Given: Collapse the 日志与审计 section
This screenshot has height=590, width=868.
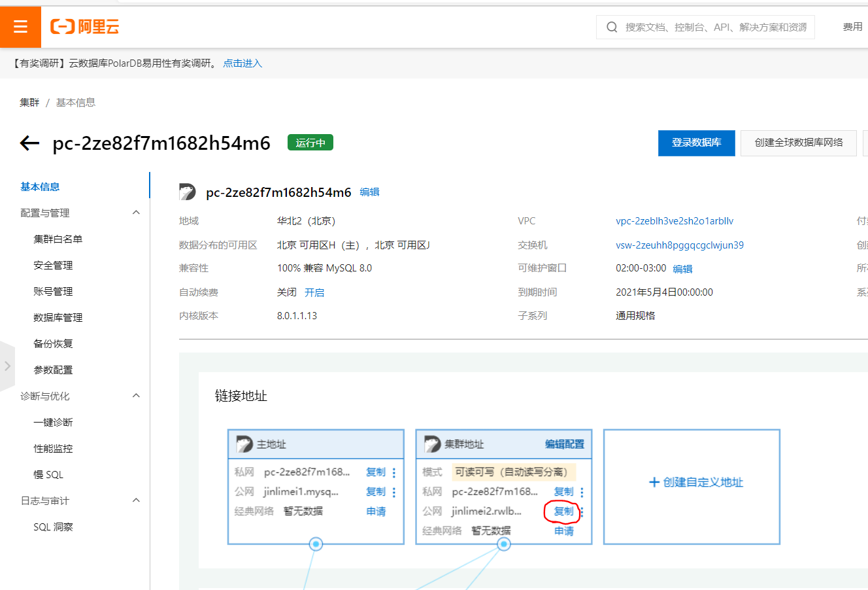Looking at the screenshot, I should (x=135, y=500).
